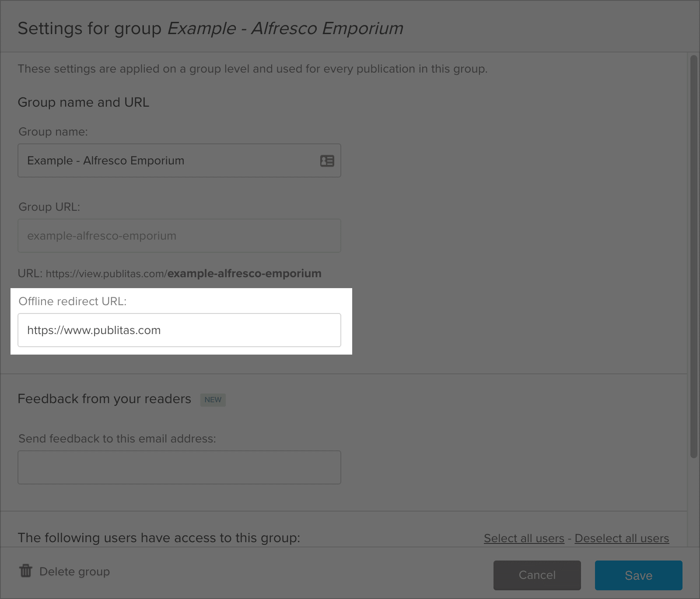Click the Settings for group dialog title

click(210, 28)
